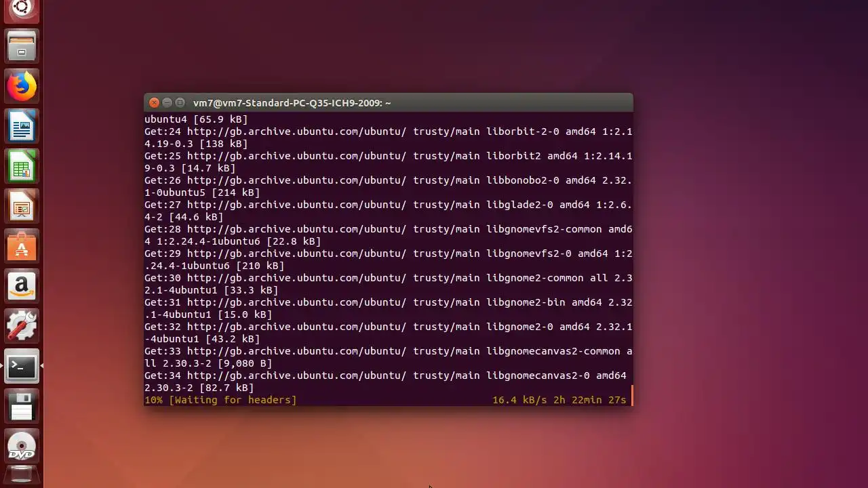
Task: Click the 'Get:27' line for libglade2-0
Action: [388, 205]
